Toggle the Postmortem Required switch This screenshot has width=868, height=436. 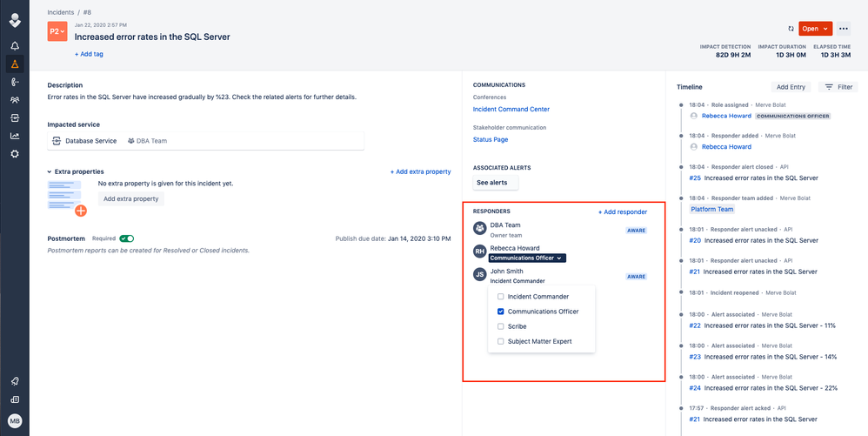pyautogui.click(x=127, y=238)
